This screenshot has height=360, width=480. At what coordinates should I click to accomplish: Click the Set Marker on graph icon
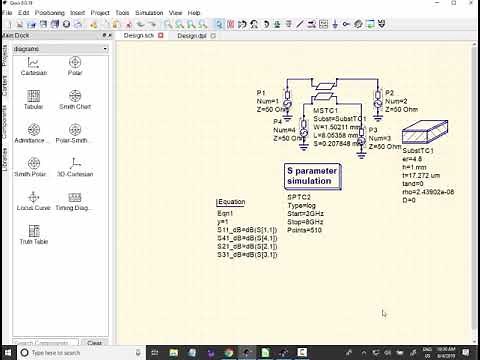tap(382, 24)
